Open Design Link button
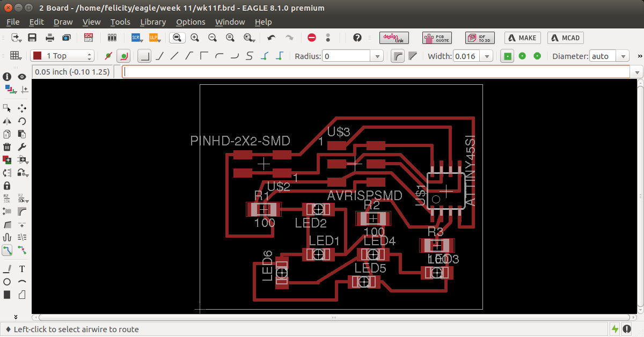The height and width of the screenshot is (337, 644). tap(394, 38)
